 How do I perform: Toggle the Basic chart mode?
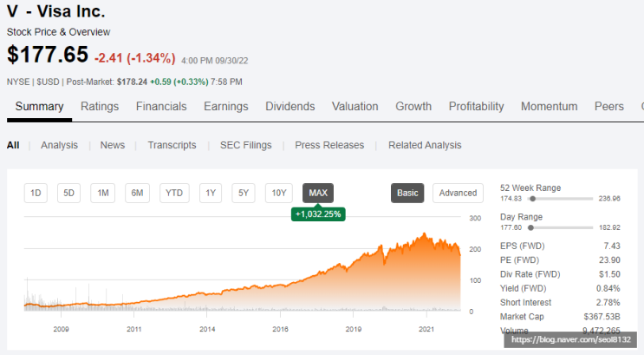[x=407, y=193]
